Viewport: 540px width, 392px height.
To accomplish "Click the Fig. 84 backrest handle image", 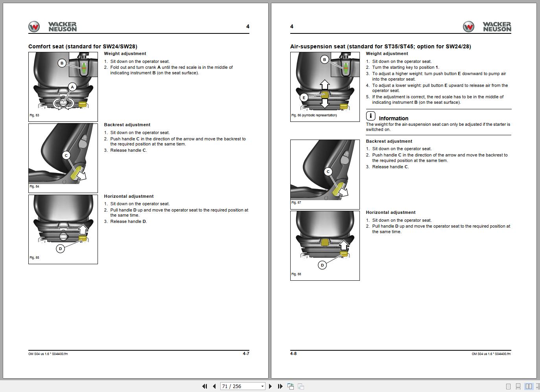I will (63, 158).
